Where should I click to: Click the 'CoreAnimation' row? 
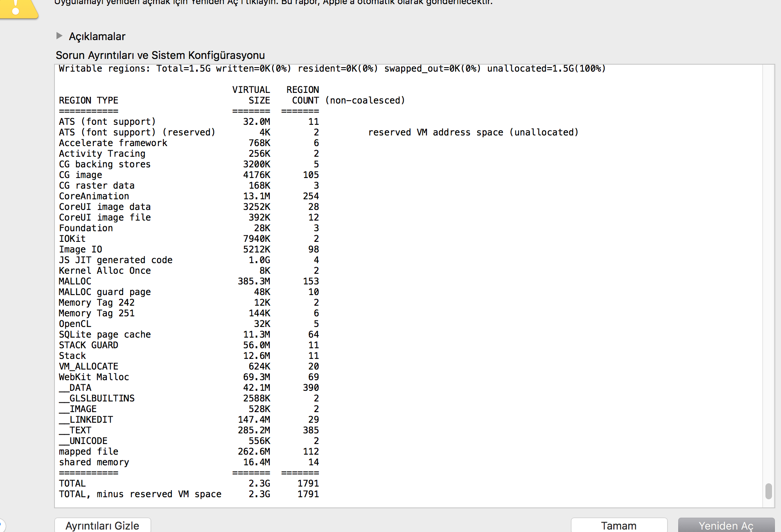tap(189, 196)
